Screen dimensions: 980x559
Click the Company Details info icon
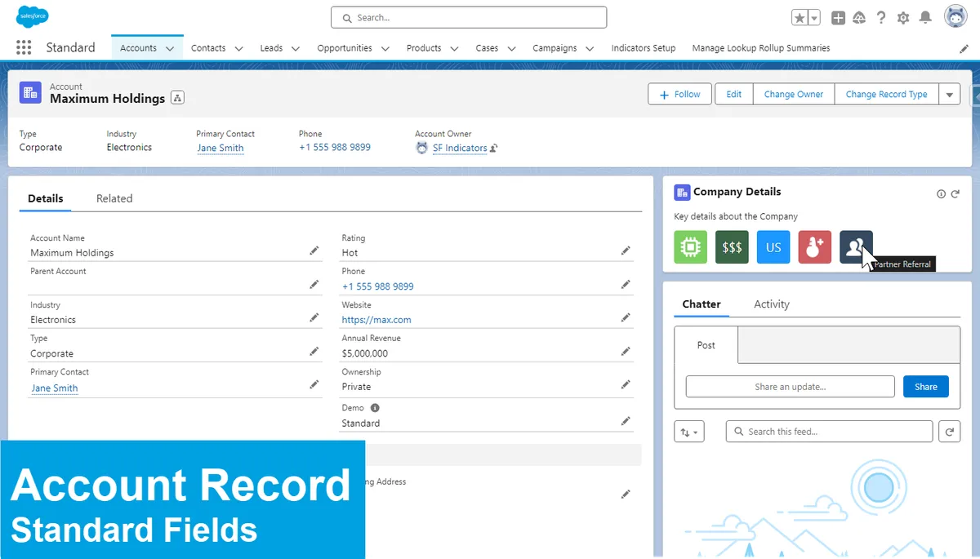(x=941, y=194)
